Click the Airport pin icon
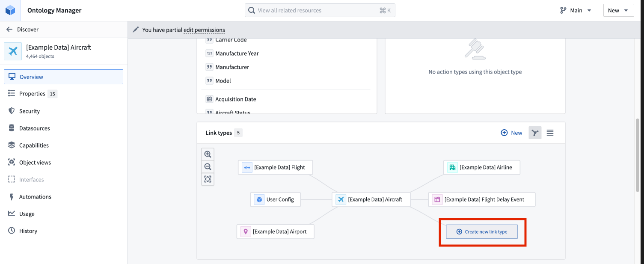Viewport: 644px width, 264px height. pos(246,231)
